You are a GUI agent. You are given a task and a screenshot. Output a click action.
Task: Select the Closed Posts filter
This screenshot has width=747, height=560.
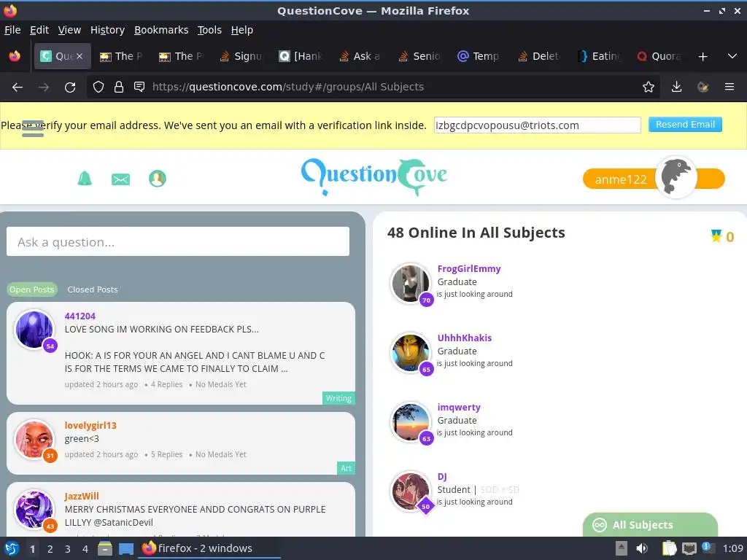click(x=93, y=289)
